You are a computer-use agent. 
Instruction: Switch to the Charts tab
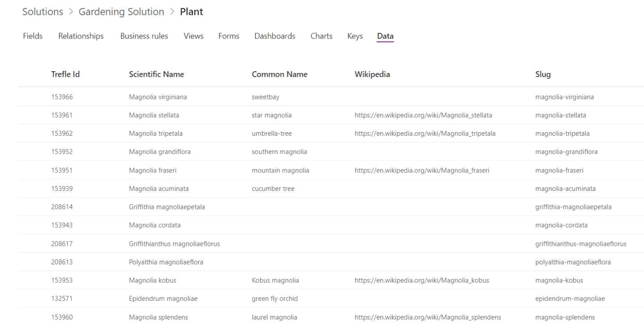(x=322, y=36)
